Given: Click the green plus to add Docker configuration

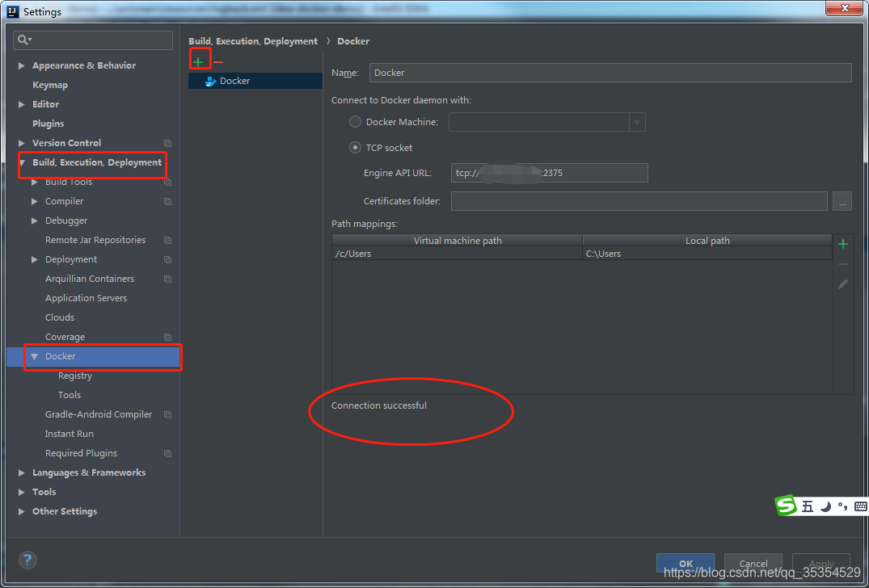Looking at the screenshot, I should 198,61.
